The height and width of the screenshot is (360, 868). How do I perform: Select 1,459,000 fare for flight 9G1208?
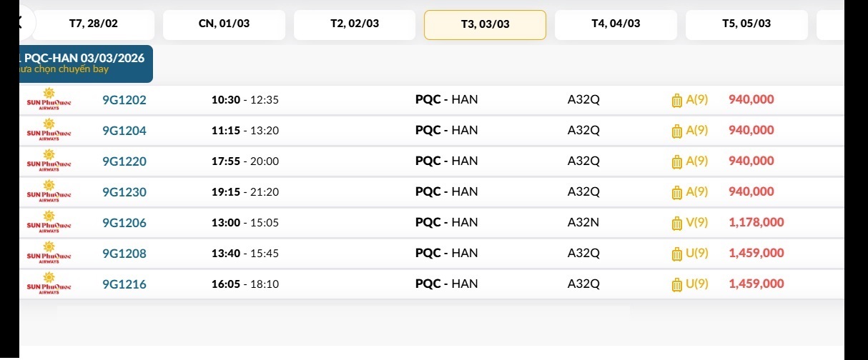(x=756, y=254)
